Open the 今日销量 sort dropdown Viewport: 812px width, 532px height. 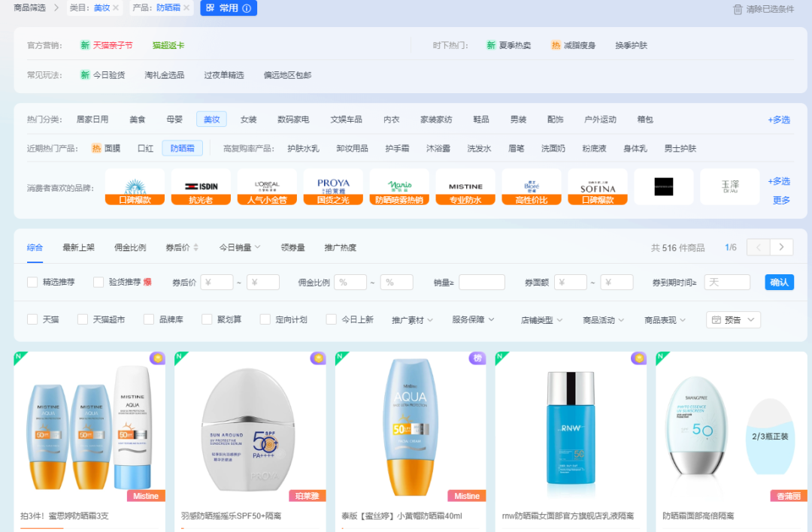pos(240,247)
